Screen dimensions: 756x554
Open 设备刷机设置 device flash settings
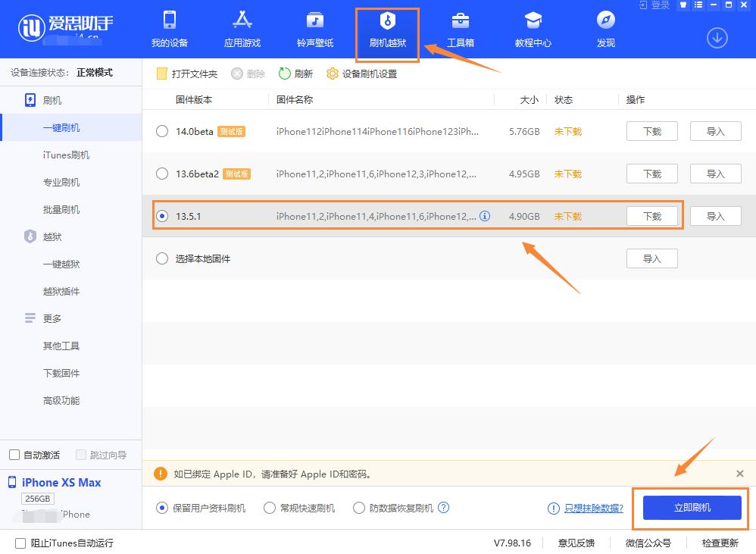point(359,74)
